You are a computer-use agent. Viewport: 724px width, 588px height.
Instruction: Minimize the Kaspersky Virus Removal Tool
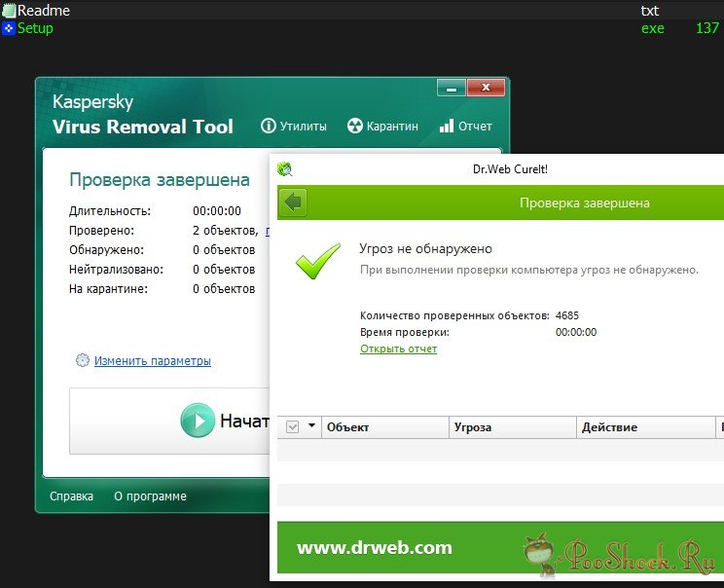452,88
